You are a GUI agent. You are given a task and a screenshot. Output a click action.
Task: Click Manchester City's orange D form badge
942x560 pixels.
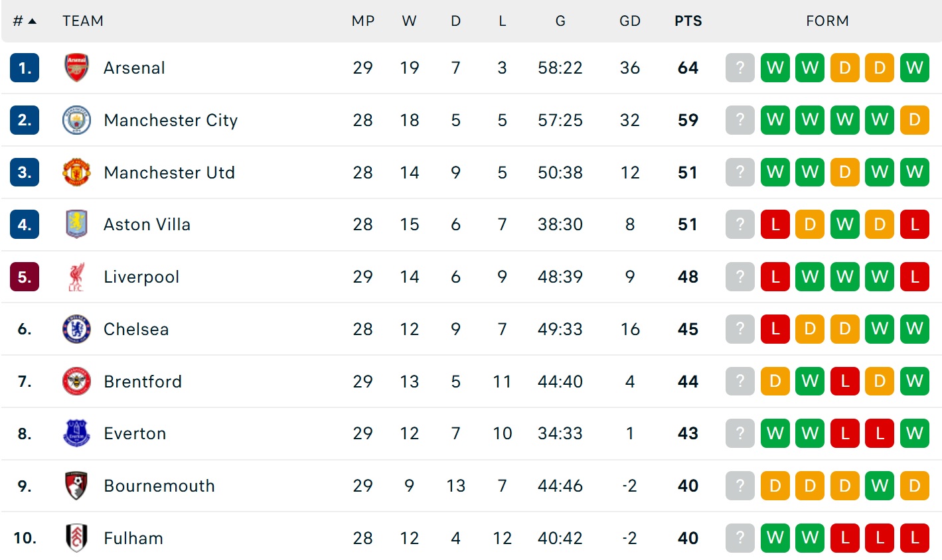tap(914, 120)
